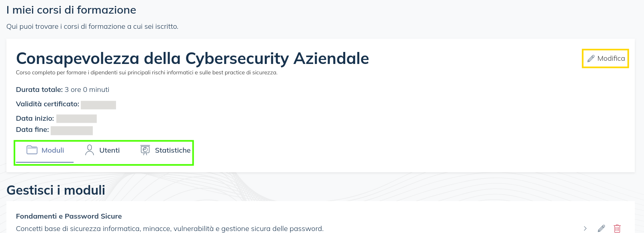This screenshot has height=233, width=644.
Task: Click the I miei corsi di formazione heading
Action: tap(71, 10)
